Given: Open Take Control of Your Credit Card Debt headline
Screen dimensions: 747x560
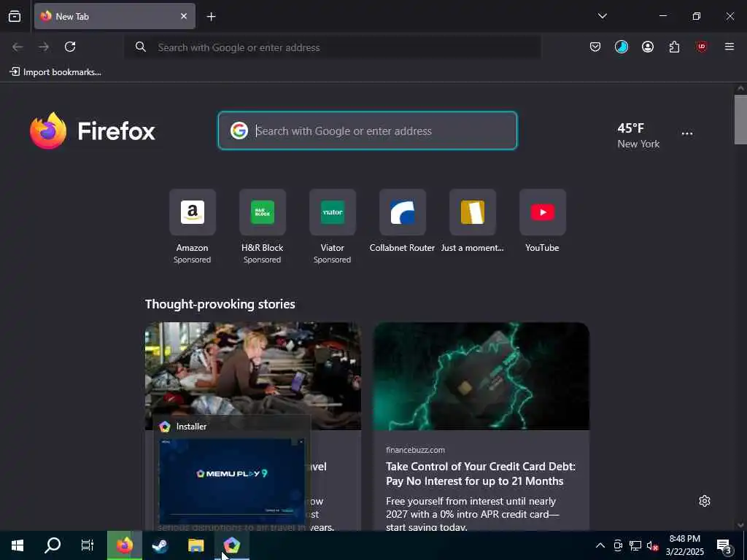Looking at the screenshot, I should (x=481, y=474).
